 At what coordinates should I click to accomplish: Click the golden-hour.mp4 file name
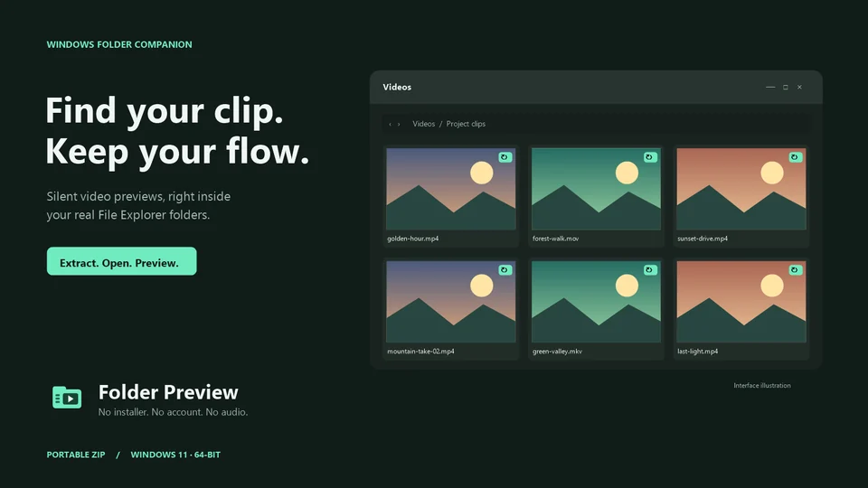pyautogui.click(x=413, y=239)
